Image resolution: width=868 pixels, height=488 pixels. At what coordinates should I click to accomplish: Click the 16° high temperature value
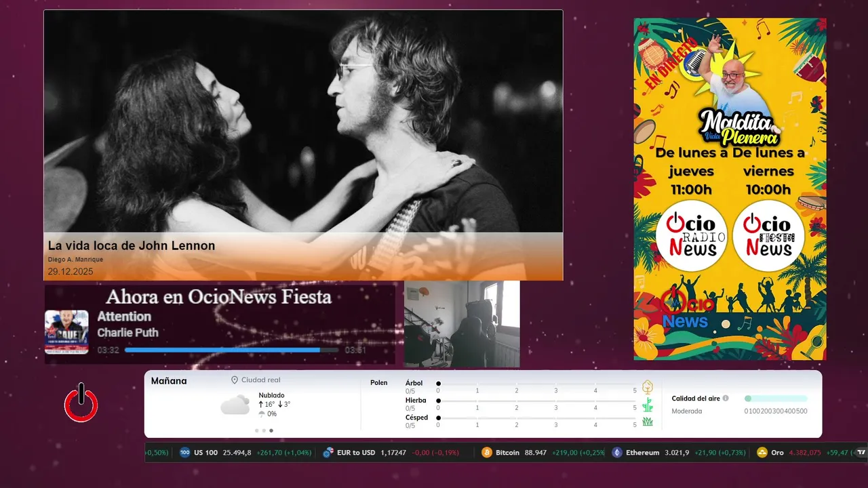pos(269,405)
